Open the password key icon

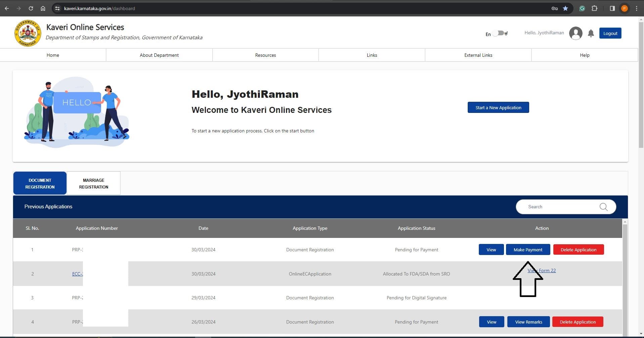tap(554, 8)
